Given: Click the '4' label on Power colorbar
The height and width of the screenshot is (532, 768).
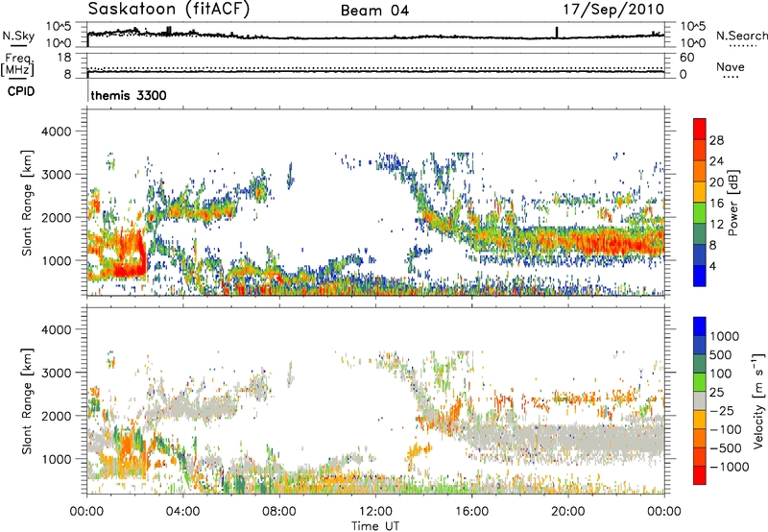Looking at the screenshot, I should coord(712,266).
